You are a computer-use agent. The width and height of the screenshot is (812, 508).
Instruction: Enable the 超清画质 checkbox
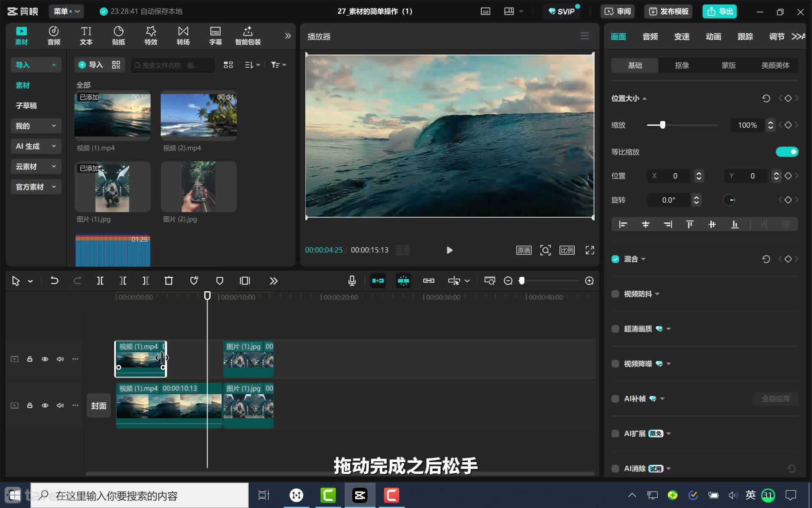tap(615, 329)
